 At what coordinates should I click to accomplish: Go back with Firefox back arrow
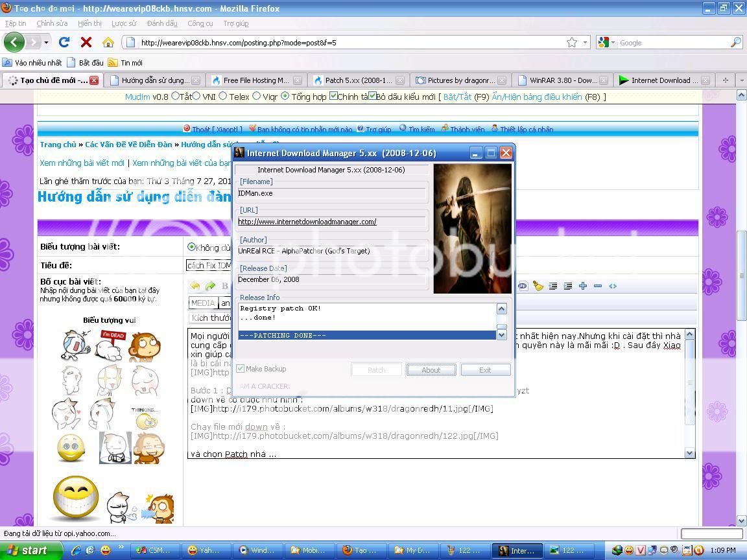(14, 42)
